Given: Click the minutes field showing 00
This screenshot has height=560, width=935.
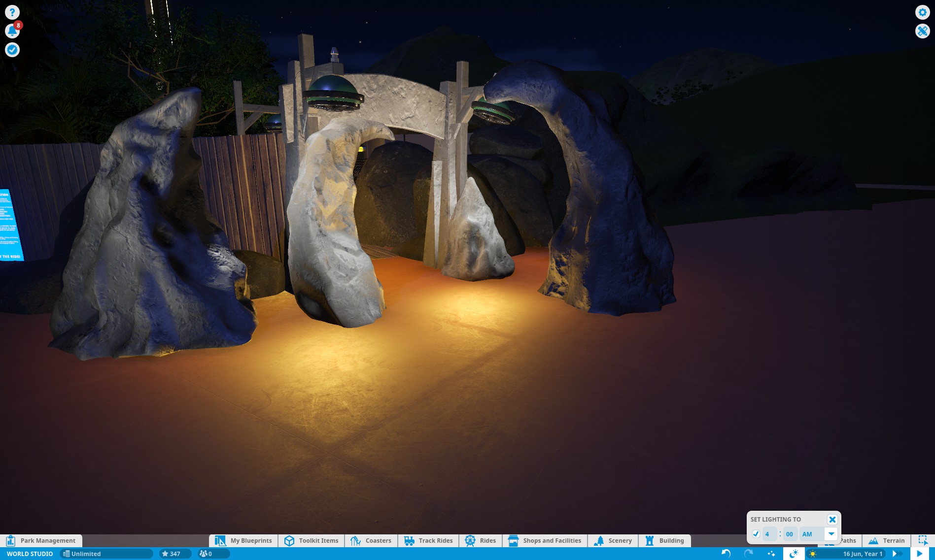Looking at the screenshot, I should pyautogui.click(x=790, y=534).
